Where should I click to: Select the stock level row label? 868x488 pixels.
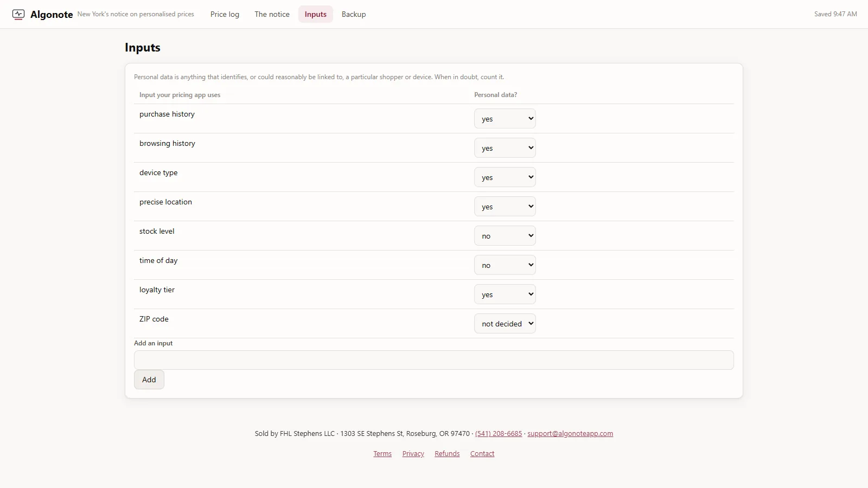[157, 231]
